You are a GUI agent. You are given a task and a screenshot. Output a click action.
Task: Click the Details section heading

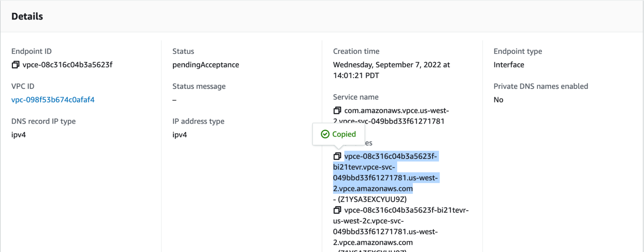tap(27, 16)
